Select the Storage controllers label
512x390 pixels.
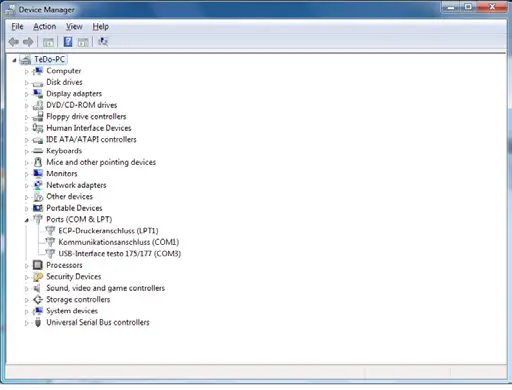(x=78, y=299)
